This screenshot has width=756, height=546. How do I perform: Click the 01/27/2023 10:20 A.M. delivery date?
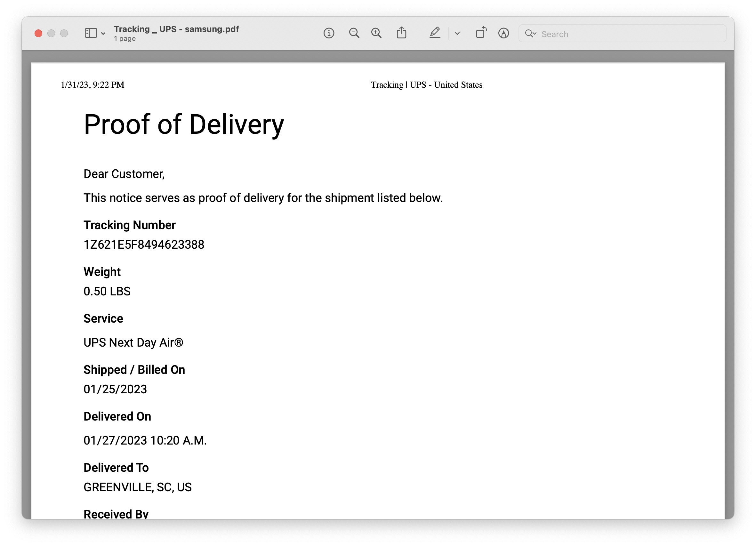tap(145, 441)
